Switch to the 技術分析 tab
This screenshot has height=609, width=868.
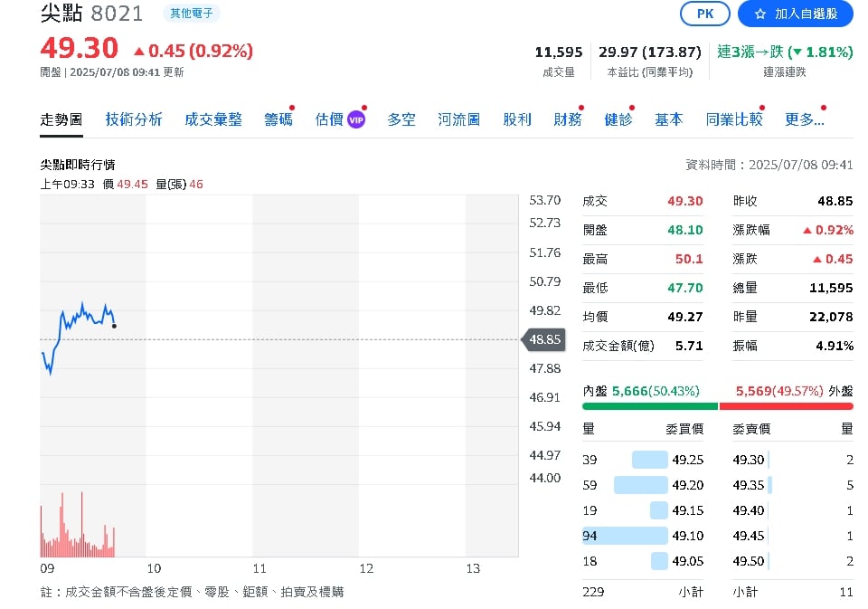pos(133,119)
